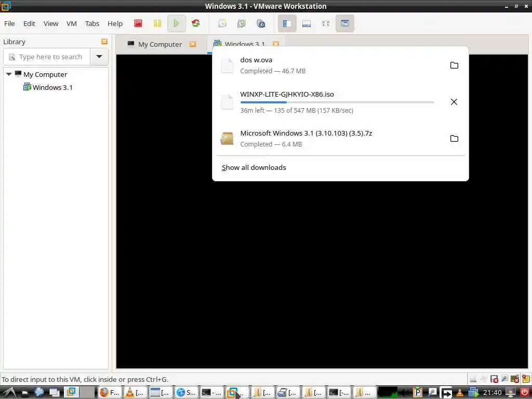Click Show all downloads

[x=254, y=167]
